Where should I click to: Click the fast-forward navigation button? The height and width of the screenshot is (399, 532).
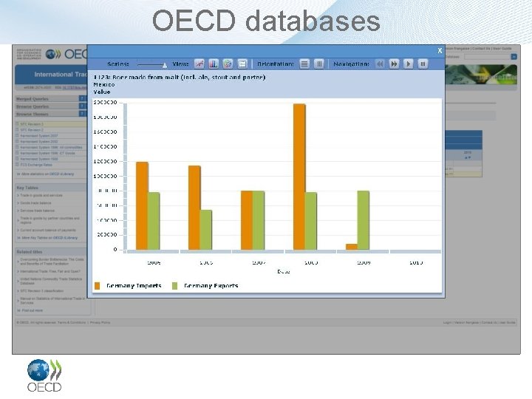point(395,64)
